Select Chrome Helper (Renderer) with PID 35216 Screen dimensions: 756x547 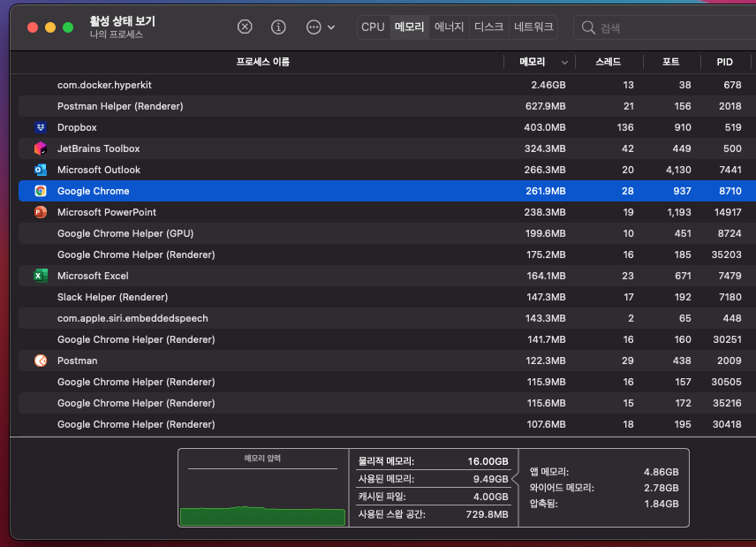[x=387, y=403]
